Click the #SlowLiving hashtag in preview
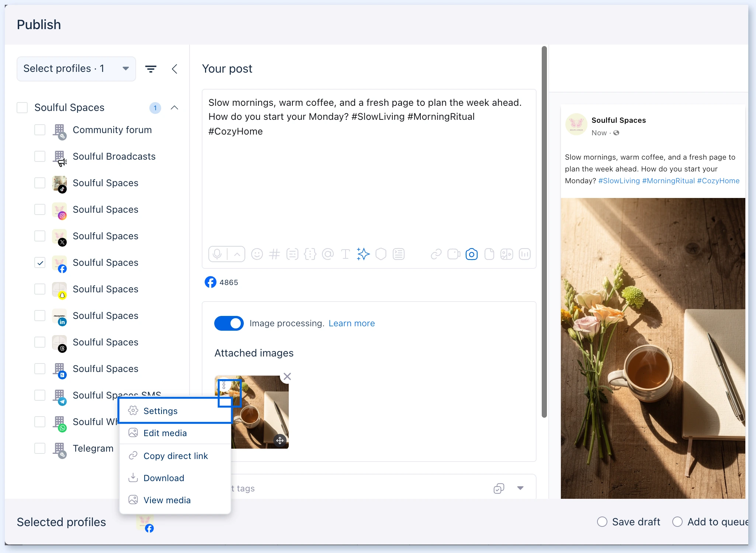756x553 pixels. click(619, 181)
